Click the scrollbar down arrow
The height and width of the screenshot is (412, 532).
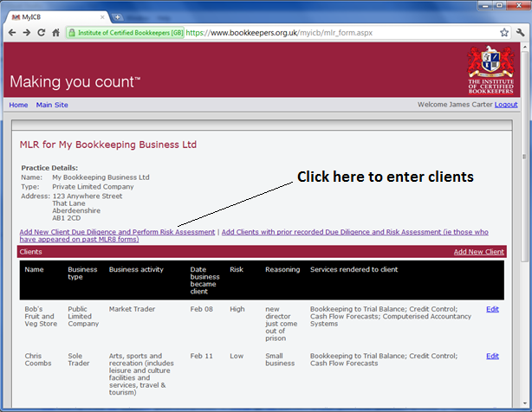pos(524,403)
